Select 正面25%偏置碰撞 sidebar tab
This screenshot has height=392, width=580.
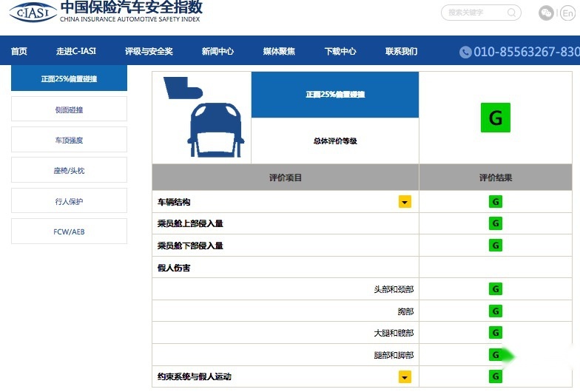pyautogui.click(x=70, y=78)
